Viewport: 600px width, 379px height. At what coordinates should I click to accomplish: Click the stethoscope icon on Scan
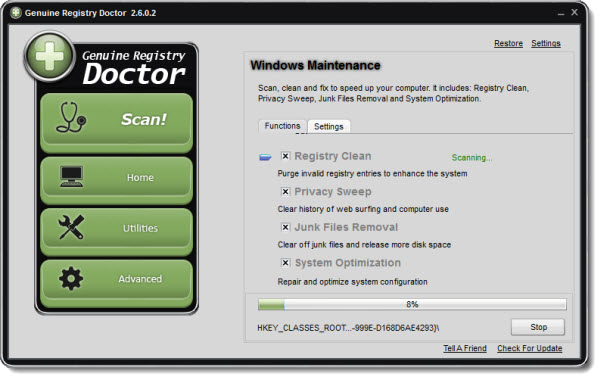tap(71, 117)
